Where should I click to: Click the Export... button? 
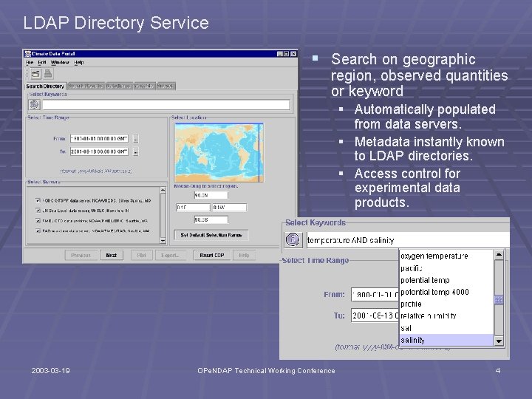[171, 255]
